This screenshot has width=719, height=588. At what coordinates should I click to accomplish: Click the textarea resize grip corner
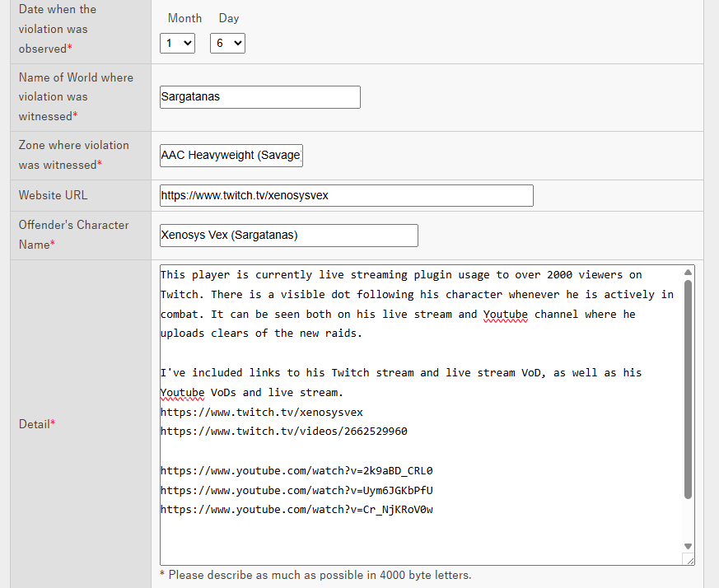pyautogui.click(x=689, y=559)
